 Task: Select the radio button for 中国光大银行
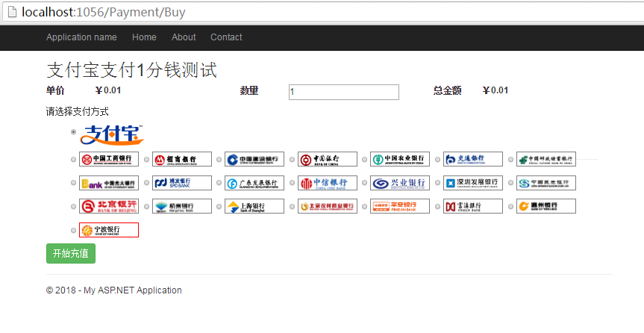tap(74, 182)
